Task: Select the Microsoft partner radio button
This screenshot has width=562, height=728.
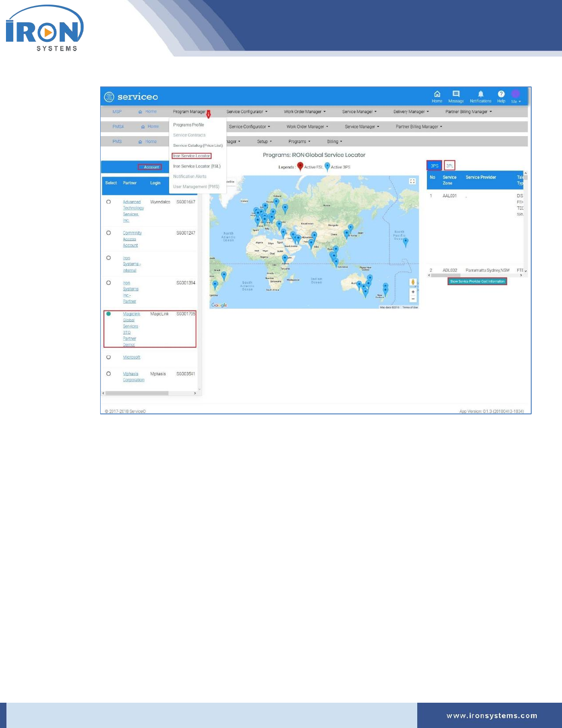Action: pos(108,357)
